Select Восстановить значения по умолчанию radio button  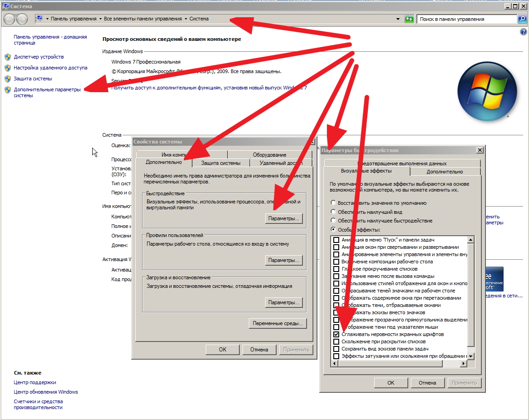pos(333,203)
